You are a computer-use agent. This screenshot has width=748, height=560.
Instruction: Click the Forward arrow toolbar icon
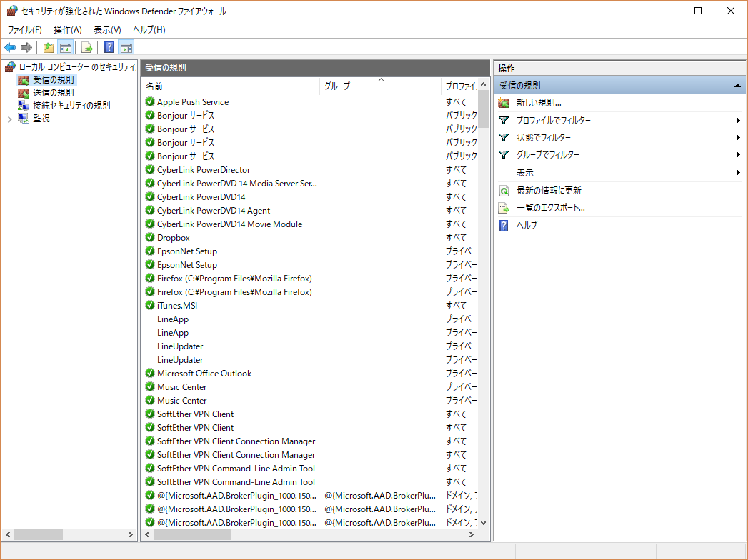click(26, 47)
